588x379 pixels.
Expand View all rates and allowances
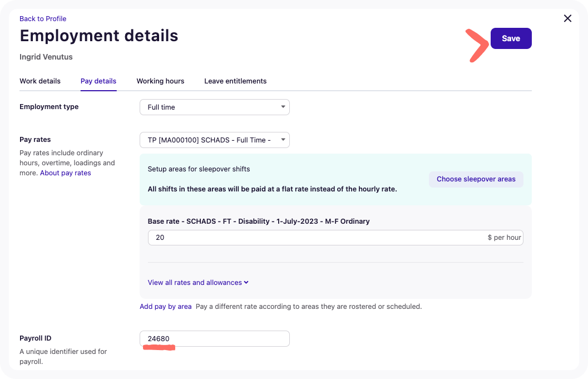[x=198, y=283]
